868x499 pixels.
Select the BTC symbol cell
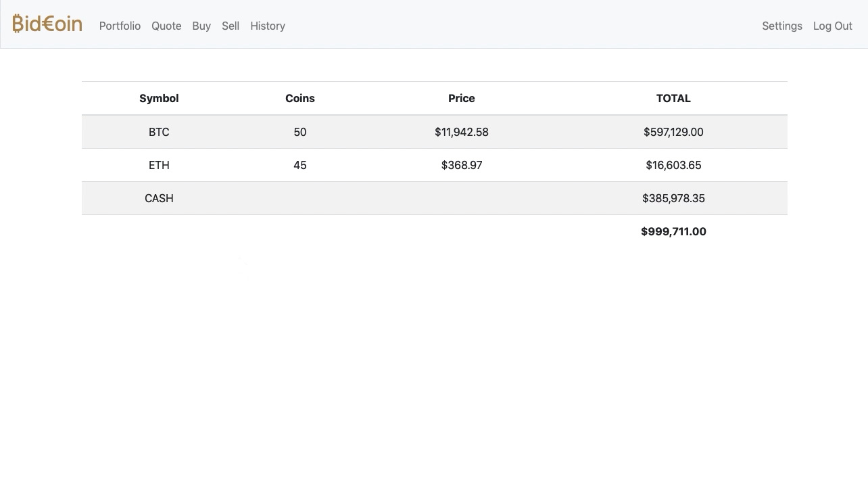[159, 132]
